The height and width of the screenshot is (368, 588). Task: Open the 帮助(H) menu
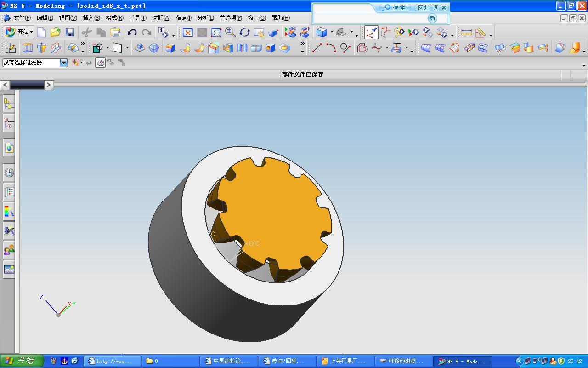281,17
